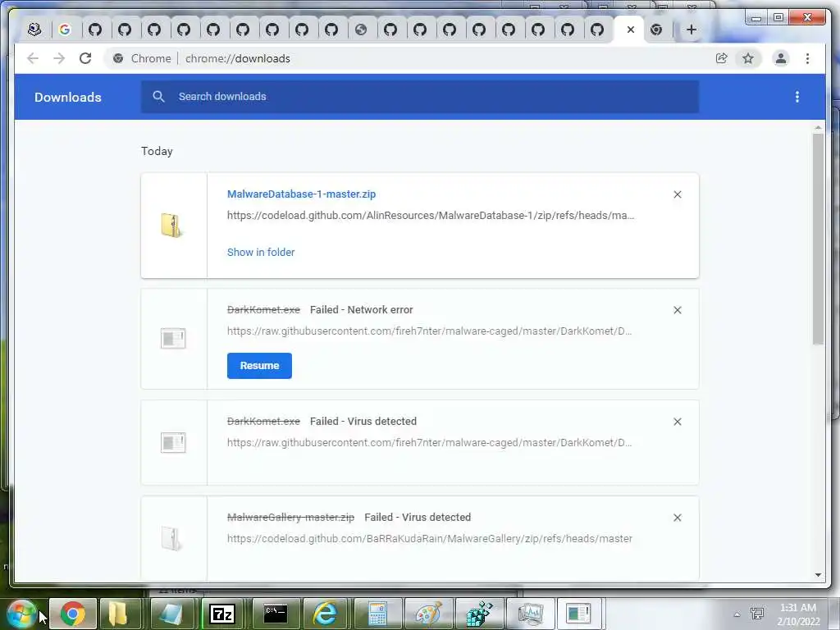Click the Today heading text
Screen dimensions: 840x630
tap(157, 151)
